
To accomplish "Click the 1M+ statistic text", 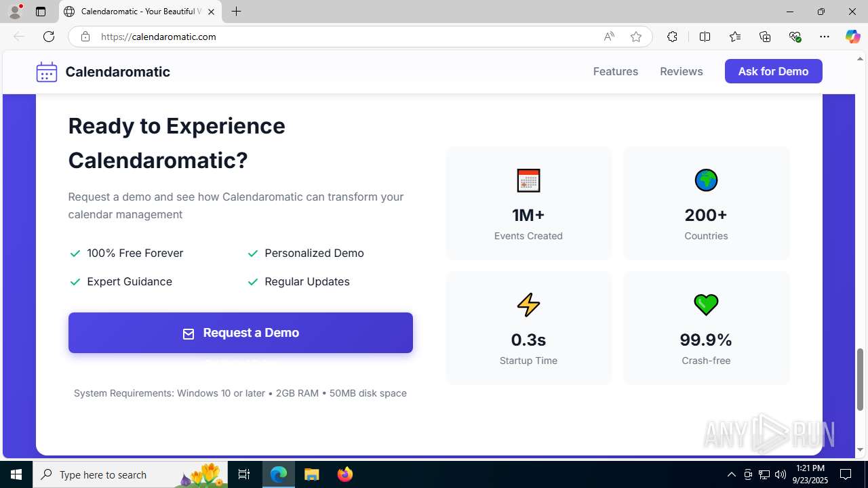I will click(x=528, y=215).
